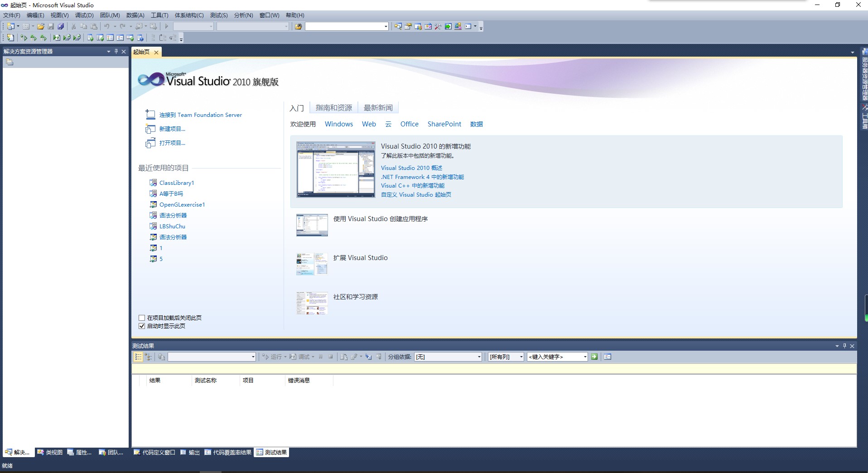
Task: Click the 使用 Visual Studio 创建应用程序 thumbnail
Action: [x=312, y=225]
